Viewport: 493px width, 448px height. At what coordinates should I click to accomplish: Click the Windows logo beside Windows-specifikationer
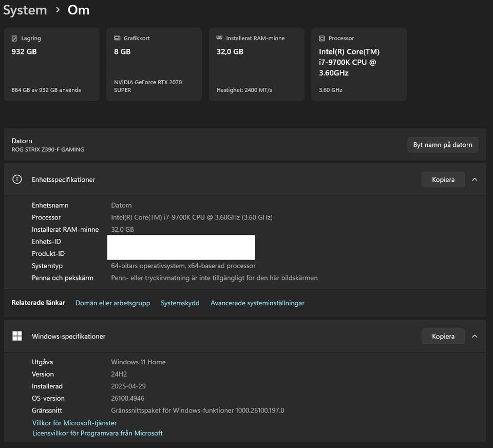click(17, 336)
